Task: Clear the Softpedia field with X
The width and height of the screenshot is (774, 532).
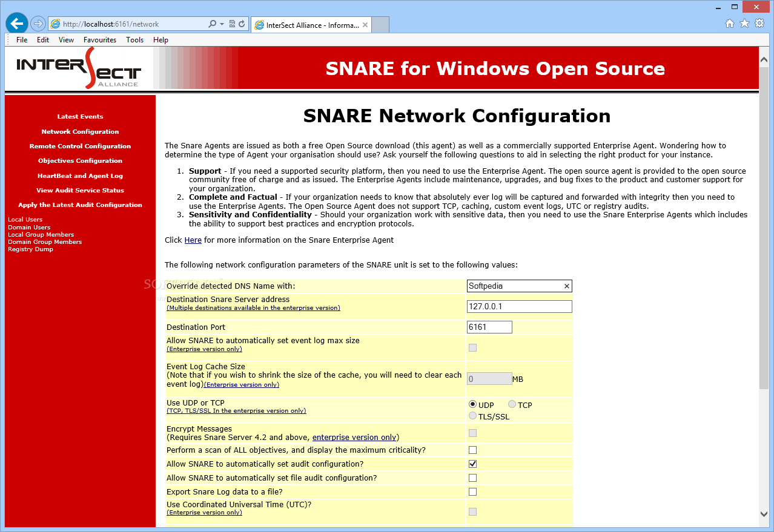Action: click(x=567, y=286)
